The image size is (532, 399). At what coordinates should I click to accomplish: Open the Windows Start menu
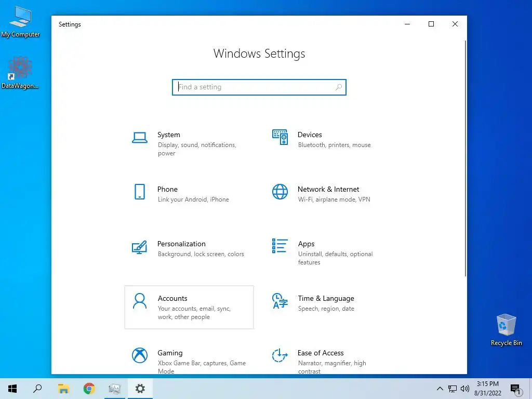(12, 389)
